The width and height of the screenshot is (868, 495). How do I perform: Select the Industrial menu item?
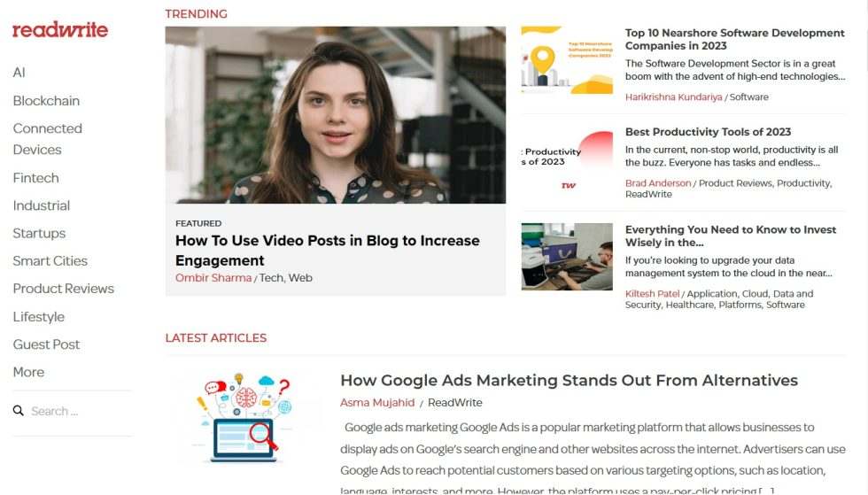pyautogui.click(x=41, y=205)
